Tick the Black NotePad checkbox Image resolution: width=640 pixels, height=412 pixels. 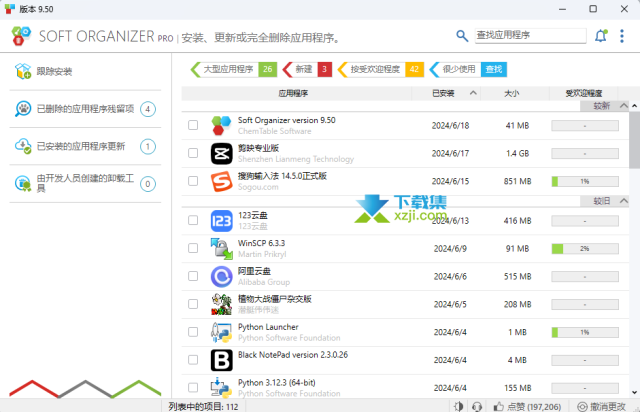[x=193, y=360]
